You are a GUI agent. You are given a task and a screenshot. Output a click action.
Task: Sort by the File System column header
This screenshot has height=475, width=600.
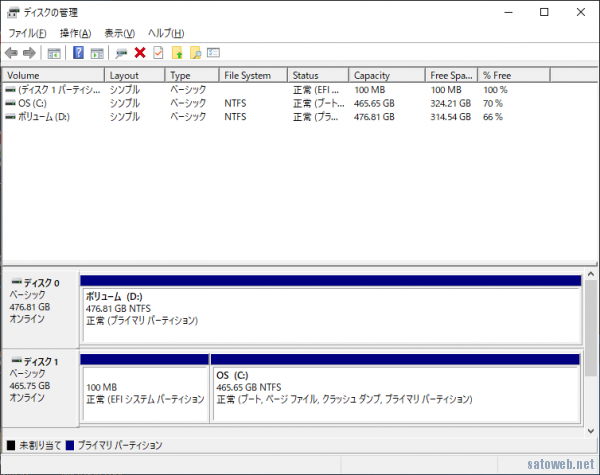pos(253,75)
